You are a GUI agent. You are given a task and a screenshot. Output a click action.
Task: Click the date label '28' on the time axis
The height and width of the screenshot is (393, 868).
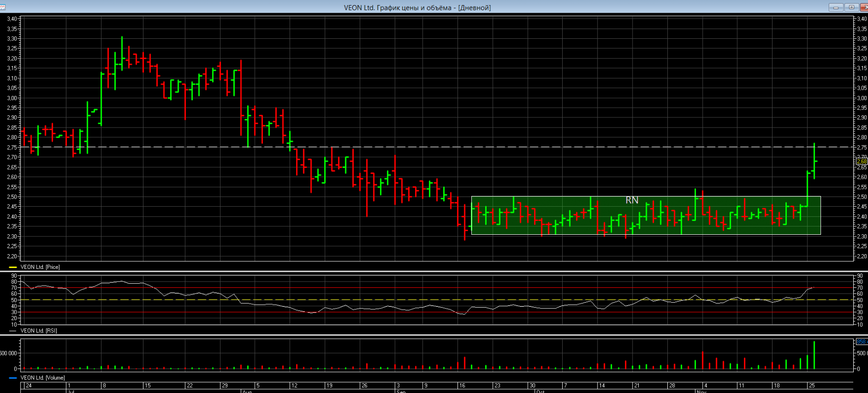coord(672,385)
